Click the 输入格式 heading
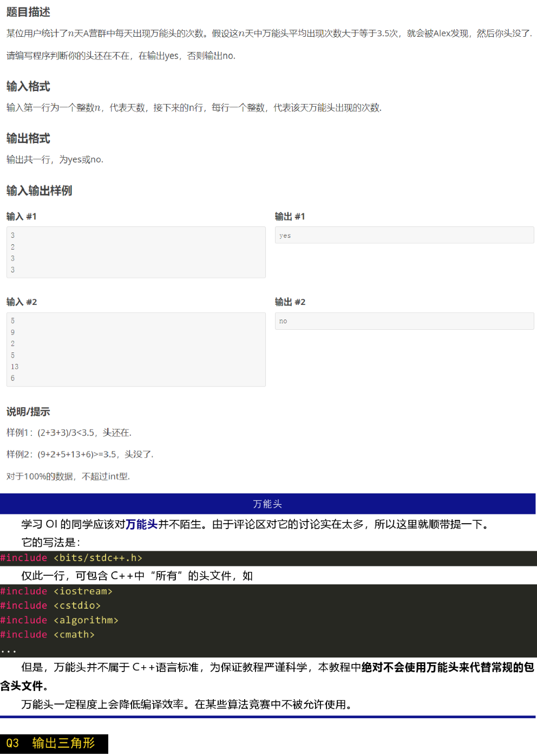537x756 pixels. coord(28,87)
